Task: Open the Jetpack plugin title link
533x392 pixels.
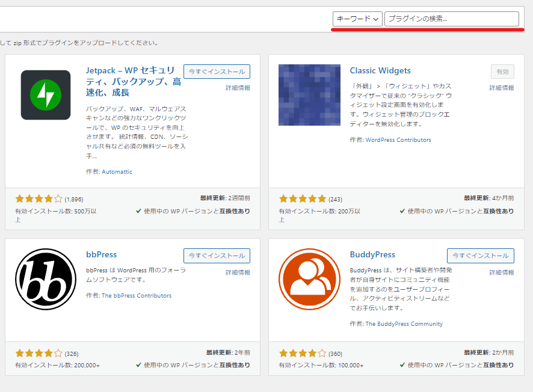Action: 134,81
